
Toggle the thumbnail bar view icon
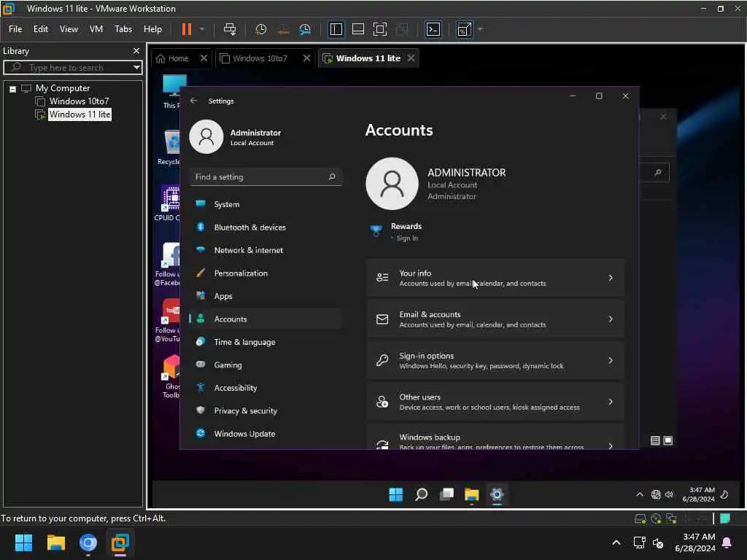tap(357, 29)
